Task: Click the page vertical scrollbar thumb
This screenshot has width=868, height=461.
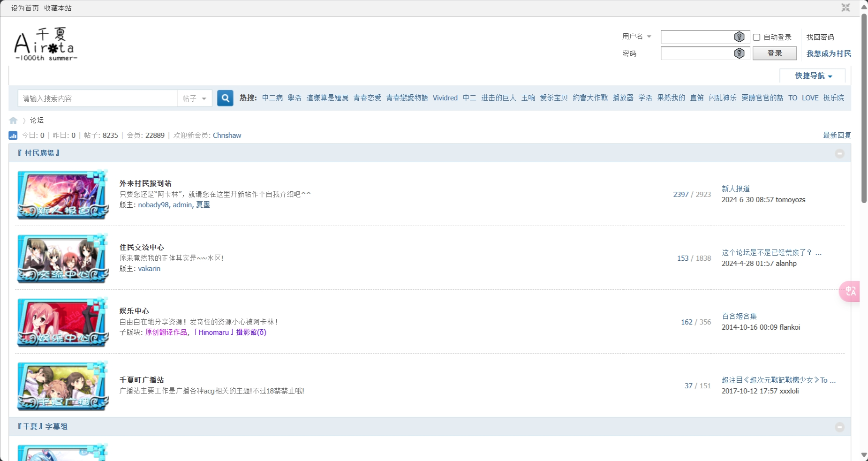Action: click(x=864, y=108)
